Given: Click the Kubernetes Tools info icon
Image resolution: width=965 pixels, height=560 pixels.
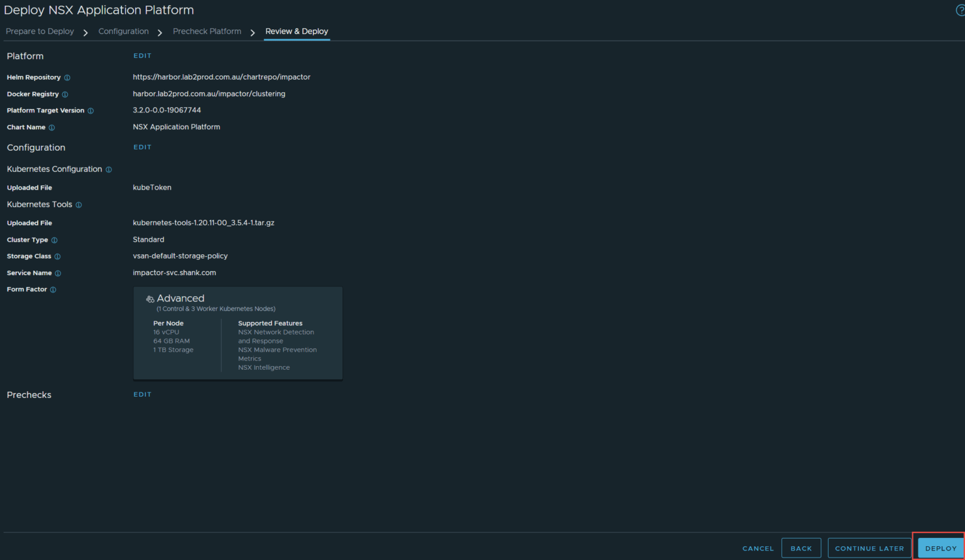Looking at the screenshot, I should pyautogui.click(x=79, y=205).
